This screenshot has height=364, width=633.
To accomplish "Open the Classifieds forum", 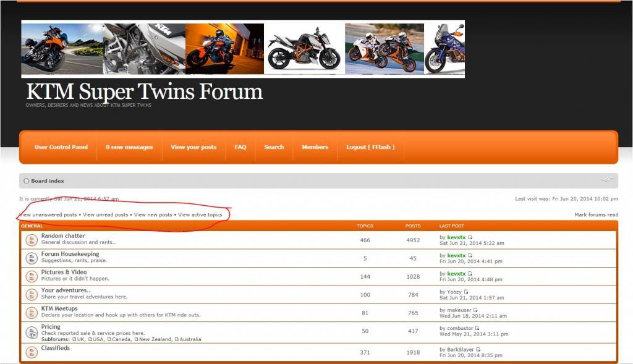I will click(x=55, y=348).
